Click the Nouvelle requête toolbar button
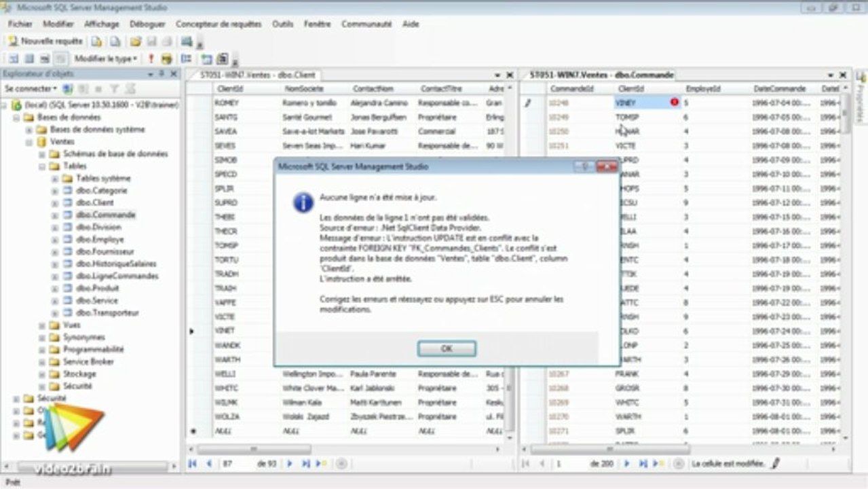868x489 pixels. click(45, 41)
